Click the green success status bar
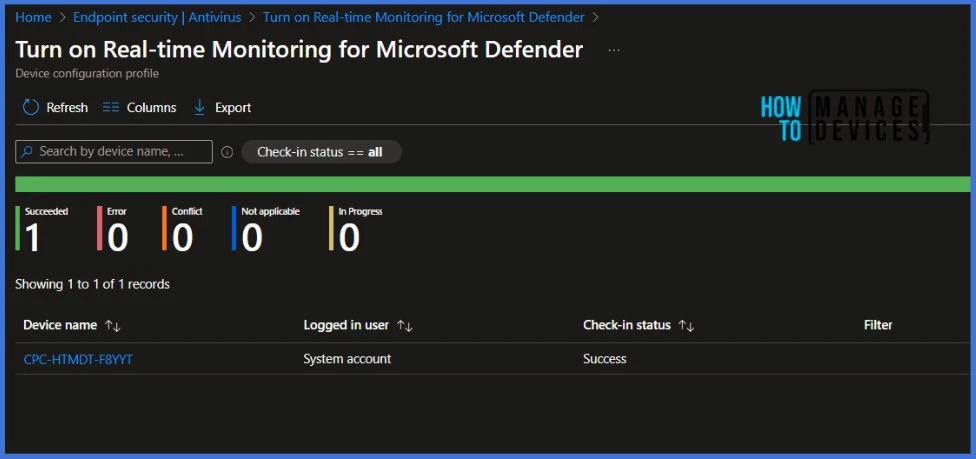The height and width of the screenshot is (459, 976). point(492,184)
